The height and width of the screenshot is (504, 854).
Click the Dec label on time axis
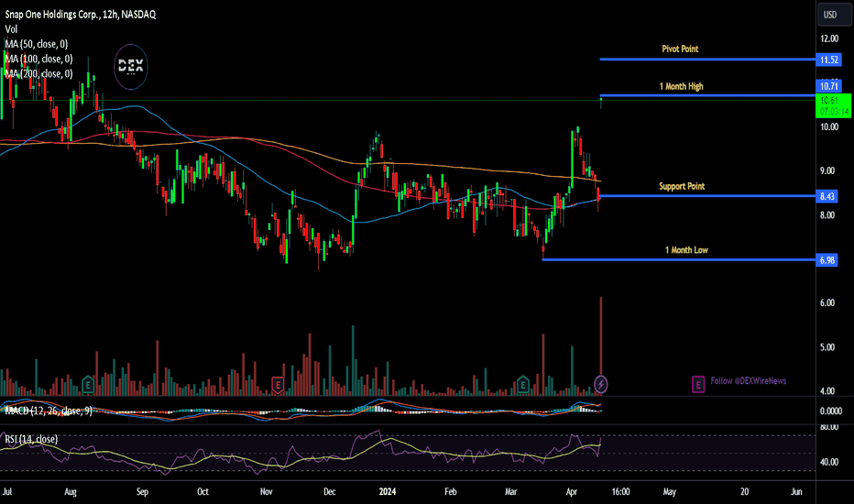click(330, 491)
